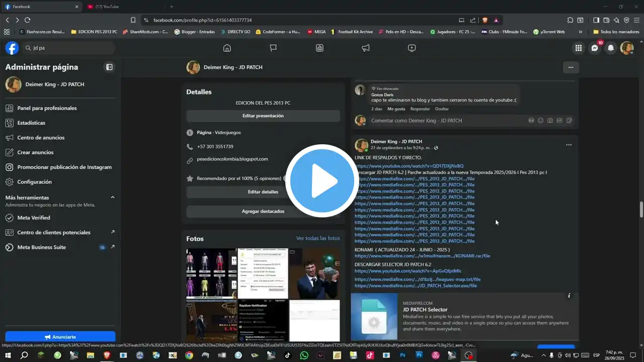This screenshot has height=362, width=644.
Task: Open the post's three-dot options menu
Action: [569, 145]
